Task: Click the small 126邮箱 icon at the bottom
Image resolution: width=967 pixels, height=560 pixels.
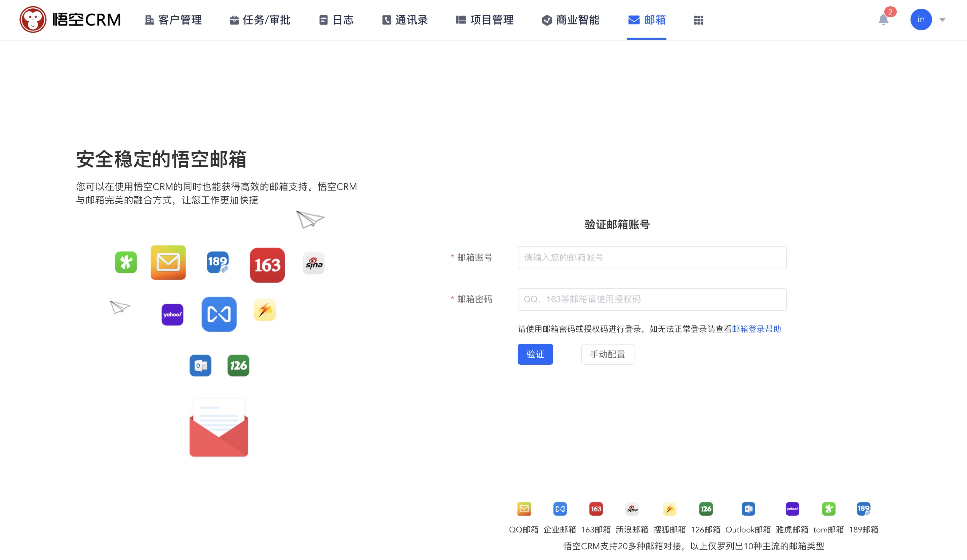Action: point(706,509)
